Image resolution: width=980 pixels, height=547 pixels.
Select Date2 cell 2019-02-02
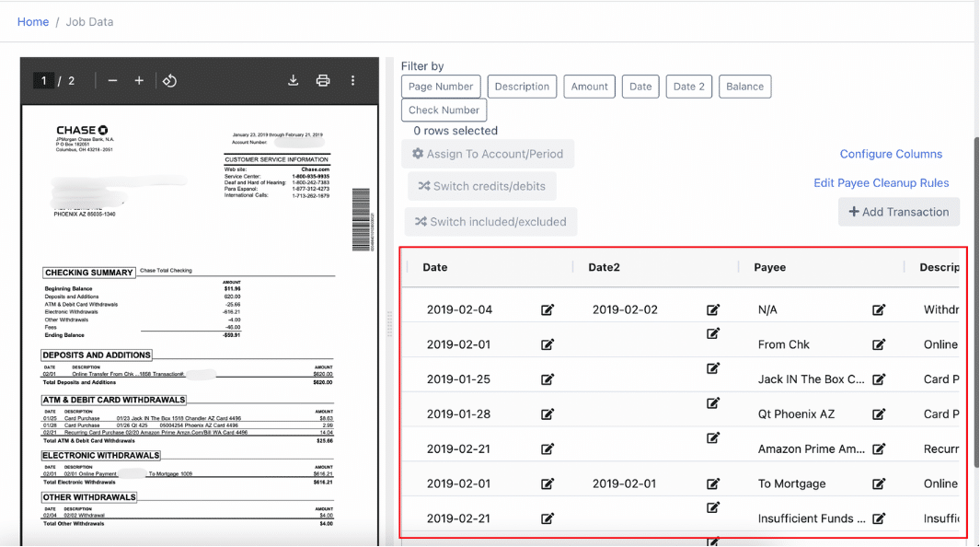coord(625,310)
